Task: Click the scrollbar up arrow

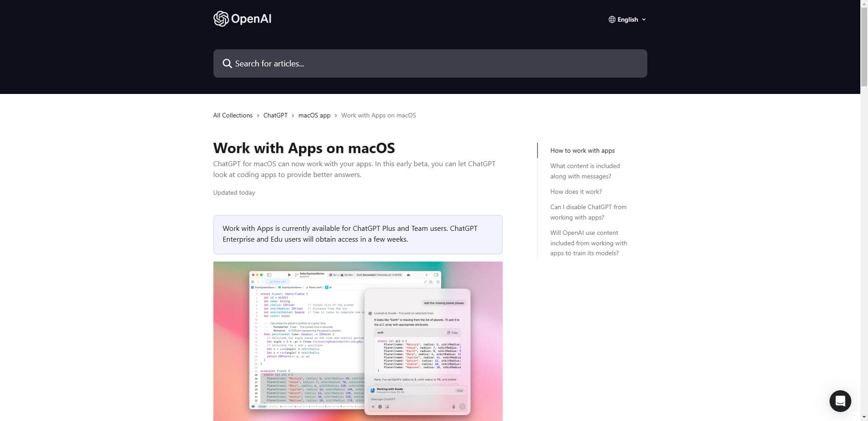Action: click(864, 3)
